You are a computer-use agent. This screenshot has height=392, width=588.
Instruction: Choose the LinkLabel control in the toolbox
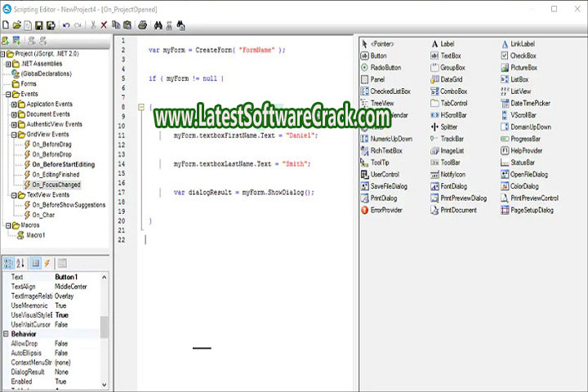pos(521,43)
